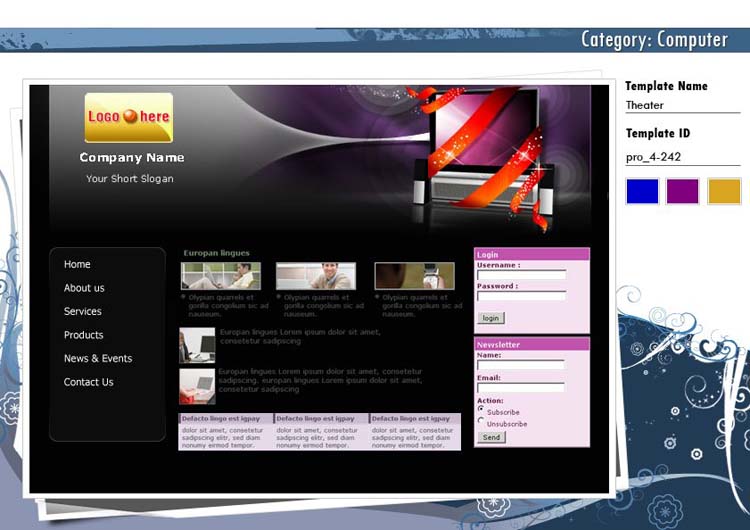Open Services in the sidebar
The height and width of the screenshot is (530, 750).
tap(82, 311)
